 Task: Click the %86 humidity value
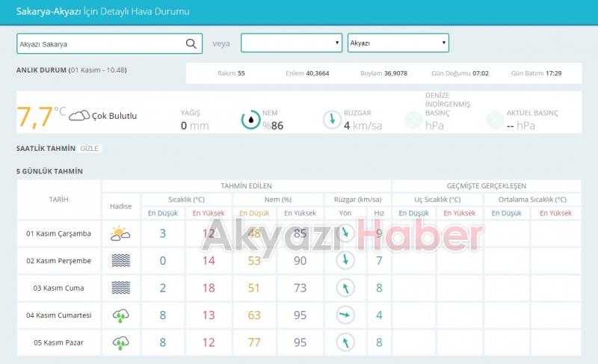click(x=273, y=126)
